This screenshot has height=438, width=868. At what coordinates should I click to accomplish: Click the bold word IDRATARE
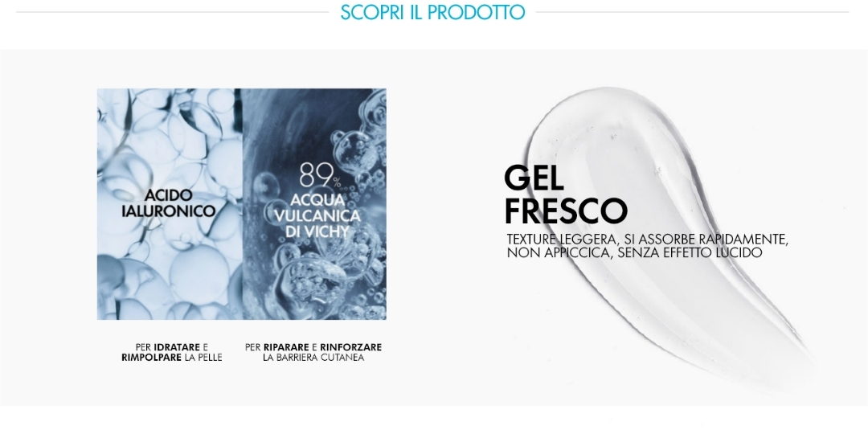pos(177,347)
